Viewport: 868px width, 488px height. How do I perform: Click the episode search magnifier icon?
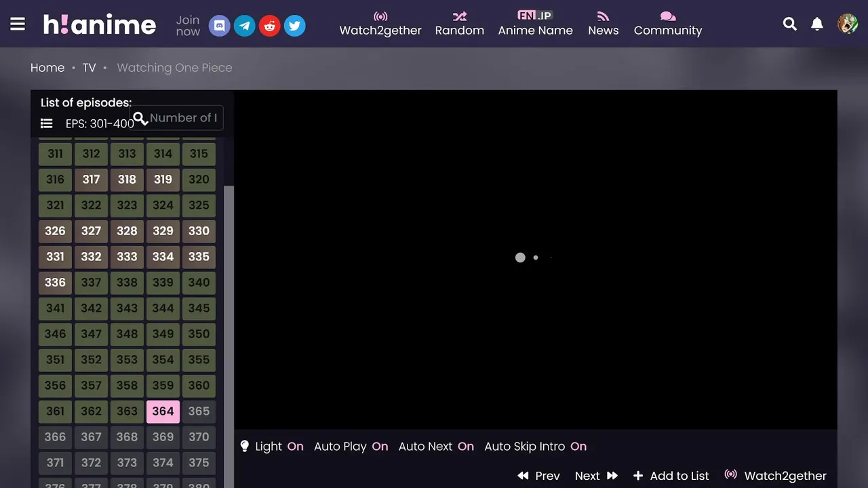pyautogui.click(x=139, y=118)
